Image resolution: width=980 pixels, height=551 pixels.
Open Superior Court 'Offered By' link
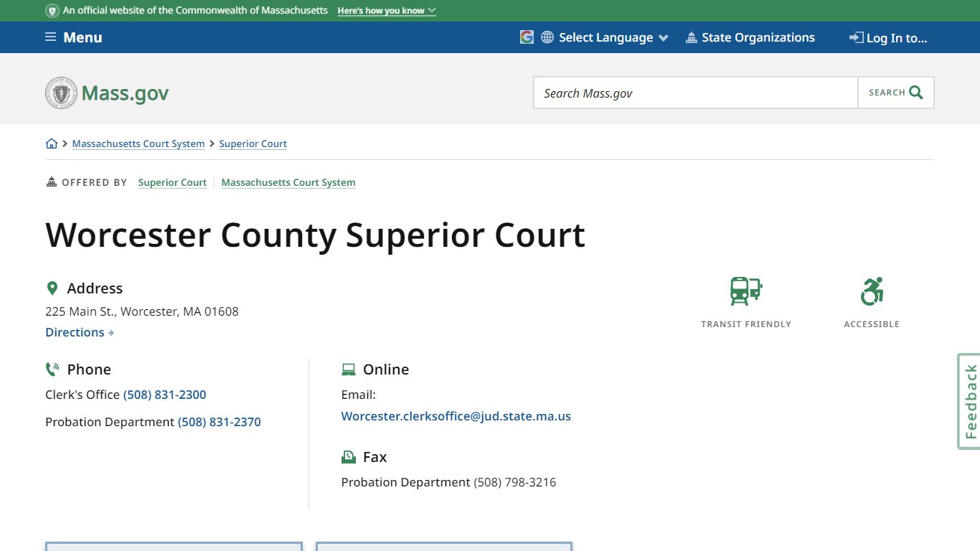(x=172, y=182)
